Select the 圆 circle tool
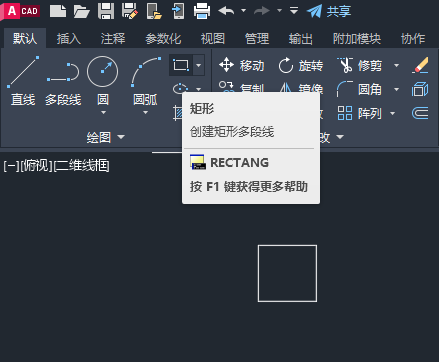Screen dimensions: 439x362 point(103,80)
